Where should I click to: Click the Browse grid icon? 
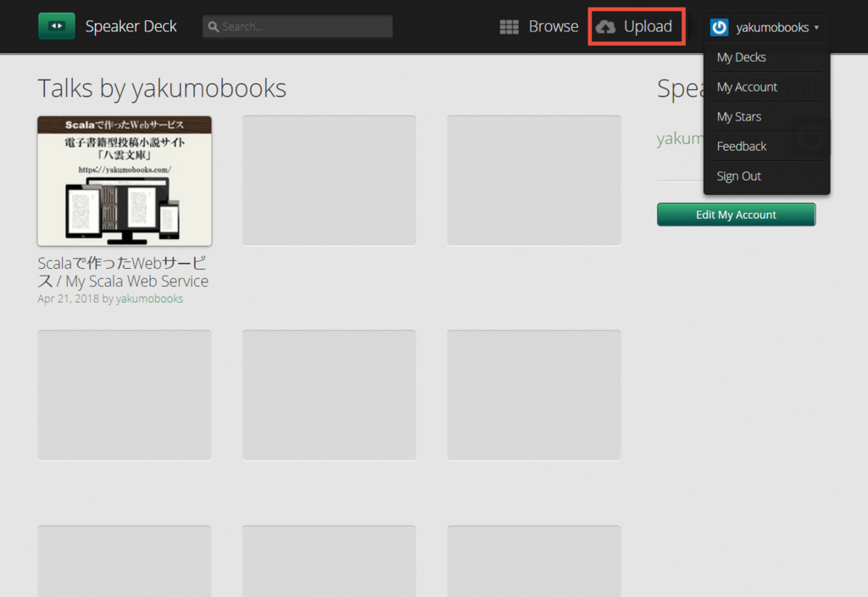pyautogui.click(x=509, y=26)
